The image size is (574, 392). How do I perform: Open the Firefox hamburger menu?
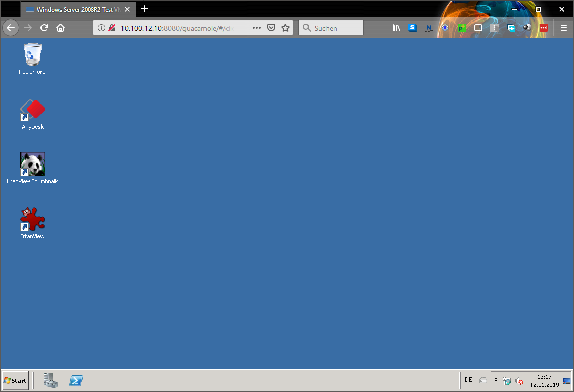click(564, 28)
